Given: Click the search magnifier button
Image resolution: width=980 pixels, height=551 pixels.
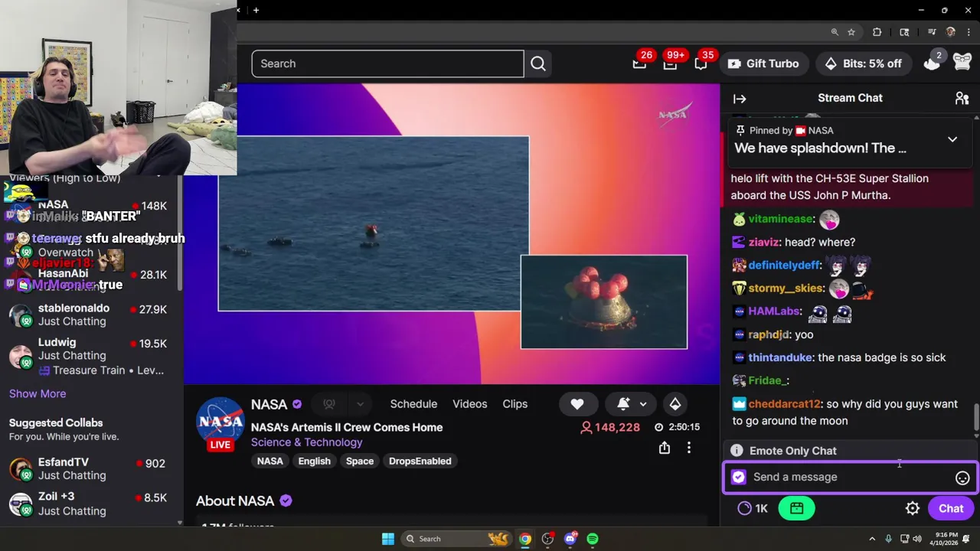Looking at the screenshot, I should (538, 64).
